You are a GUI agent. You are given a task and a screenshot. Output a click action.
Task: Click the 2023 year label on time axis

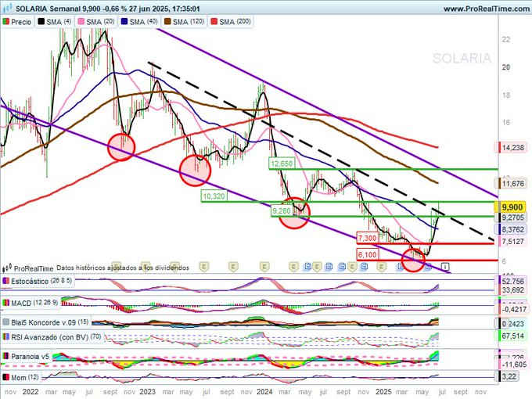coord(147,392)
